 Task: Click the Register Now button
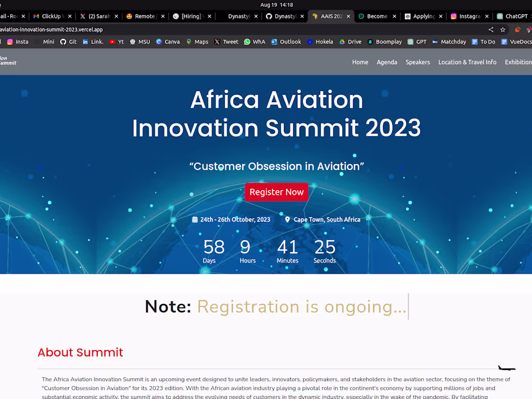(x=276, y=192)
